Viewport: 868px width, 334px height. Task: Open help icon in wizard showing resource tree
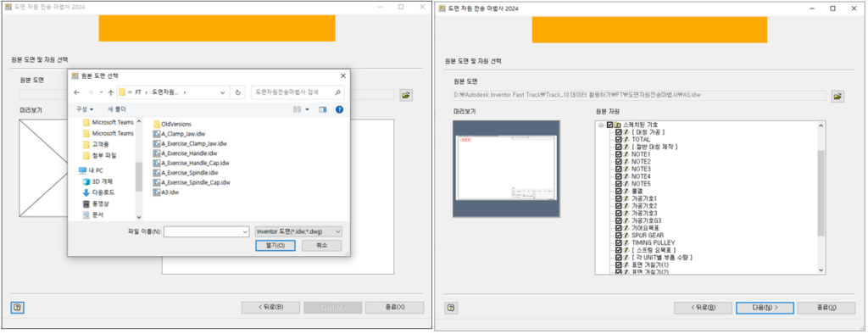coord(451,308)
